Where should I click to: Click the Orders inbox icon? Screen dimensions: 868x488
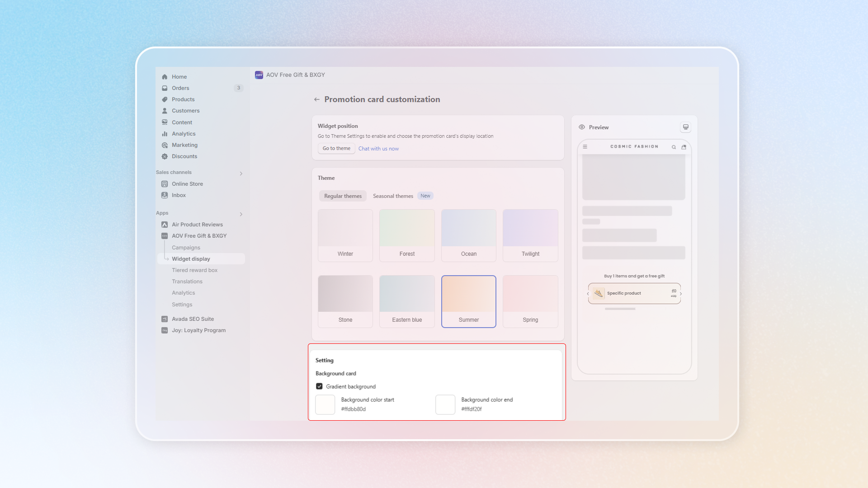click(x=165, y=88)
